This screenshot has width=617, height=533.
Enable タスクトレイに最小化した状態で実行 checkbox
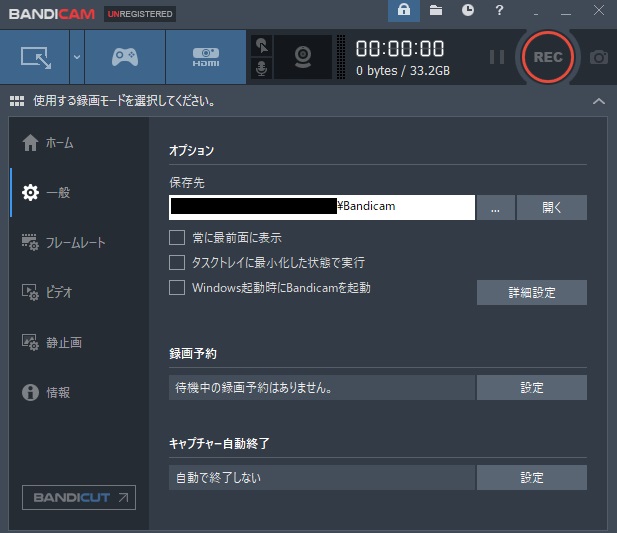click(x=177, y=262)
